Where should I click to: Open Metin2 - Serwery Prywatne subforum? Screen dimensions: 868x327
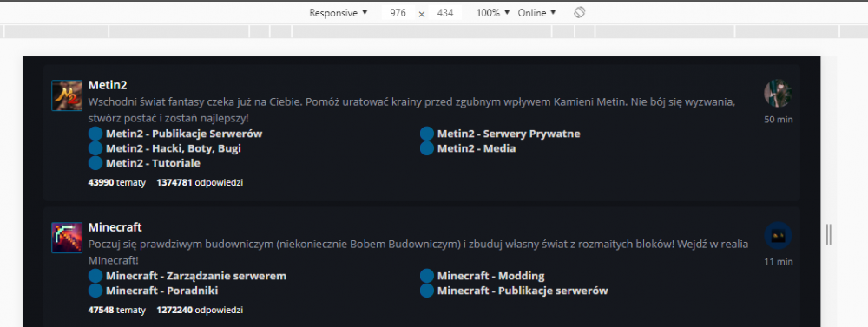click(509, 134)
